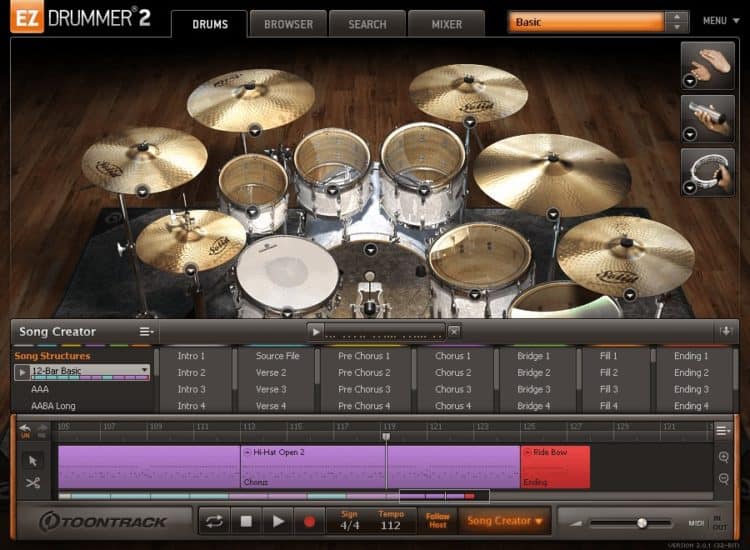750x550 pixels.
Task: Select the scissors cut tool
Action: click(33, 483)
